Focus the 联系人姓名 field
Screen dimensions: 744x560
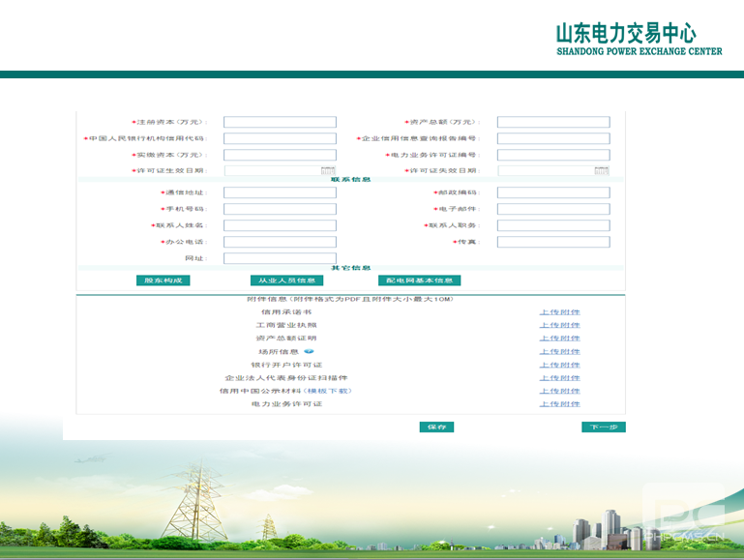pyautogui.click(x=280, y=225)
